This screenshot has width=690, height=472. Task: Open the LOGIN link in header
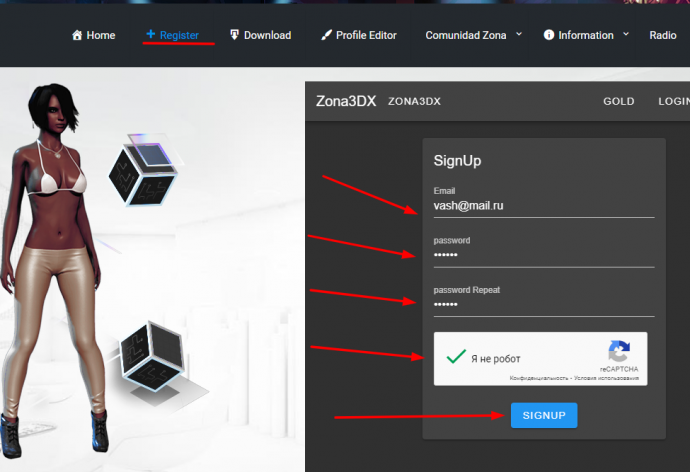click(673, 101)
